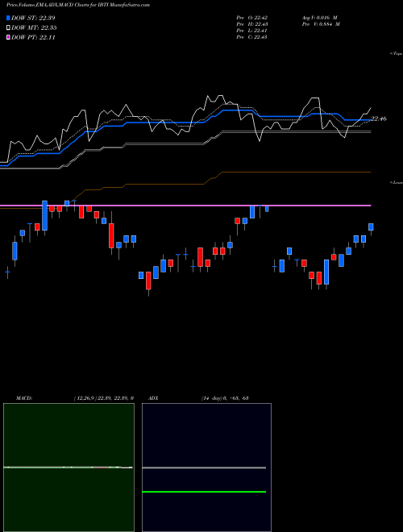403x532 pixels.
Task: Select the 'DOW ST: 22.39' legend label
Action: 33,18
